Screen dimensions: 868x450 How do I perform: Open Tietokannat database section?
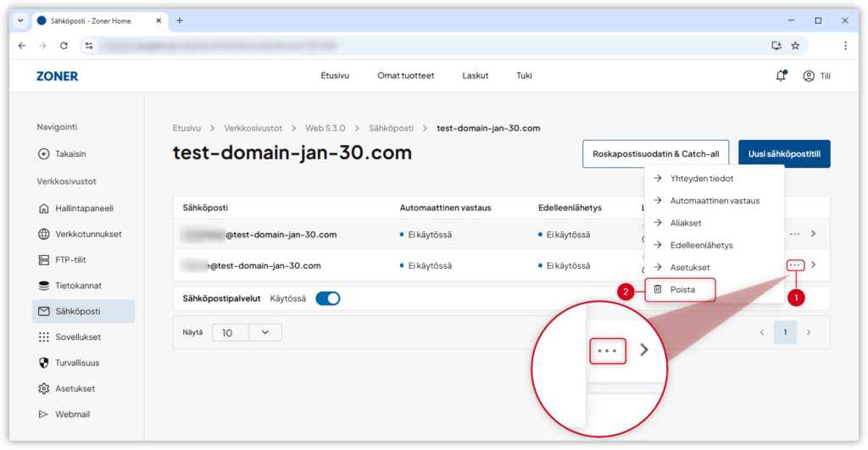(78, 286)
